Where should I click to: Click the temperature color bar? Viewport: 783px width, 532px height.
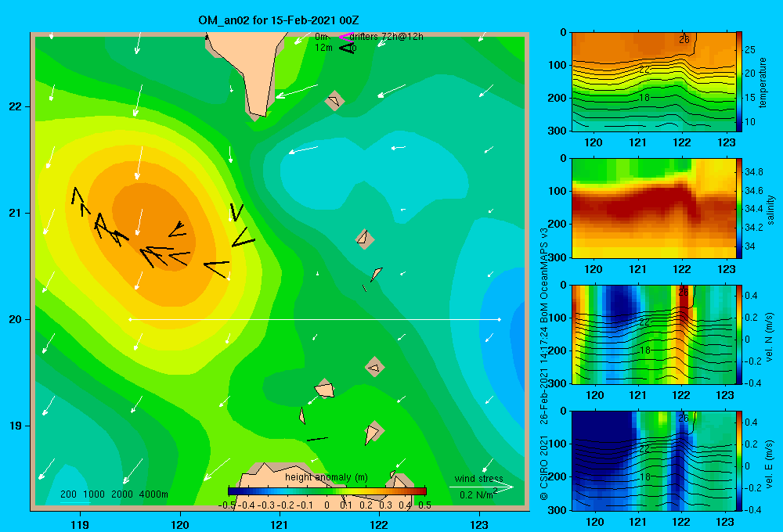click(x=739, y=82)
